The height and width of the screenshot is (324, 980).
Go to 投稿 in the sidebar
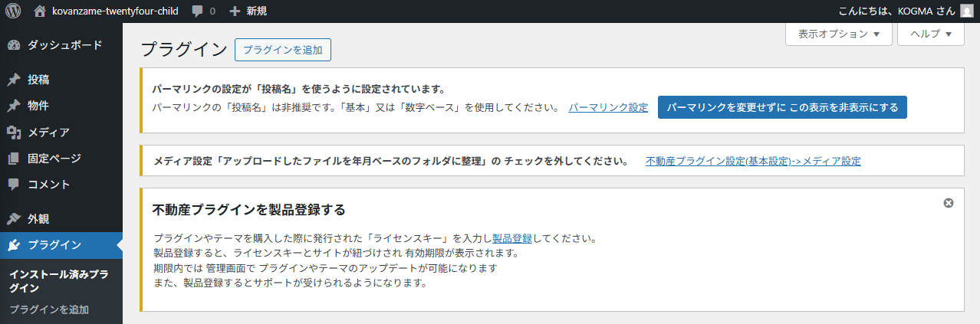[38, 80]
